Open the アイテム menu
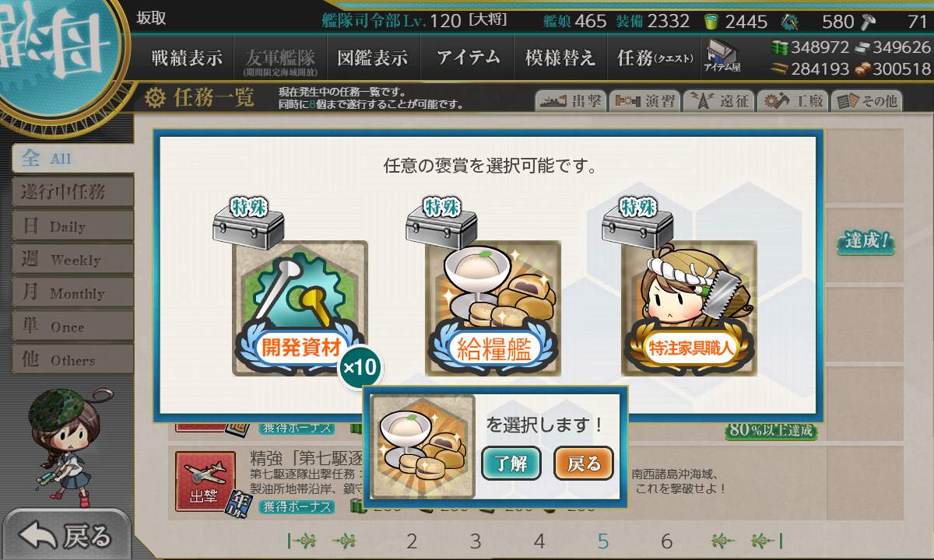This screenshot has height=560, width=934. coord(468,58)
